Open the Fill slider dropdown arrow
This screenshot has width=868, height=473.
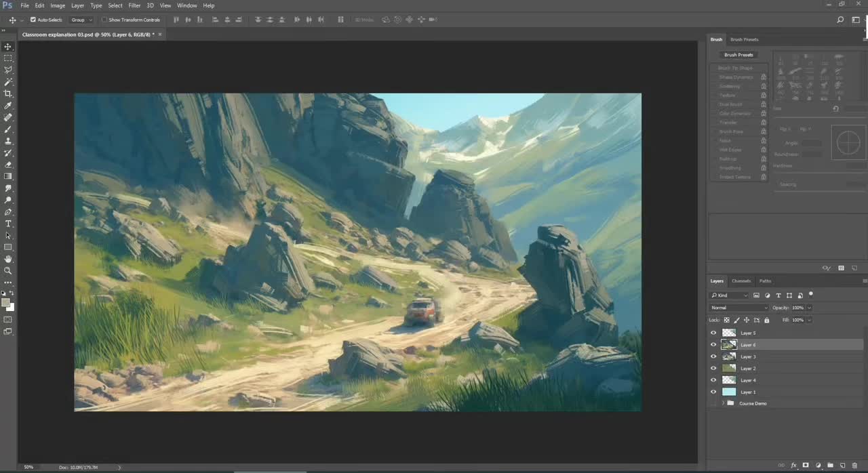point(809,320)
